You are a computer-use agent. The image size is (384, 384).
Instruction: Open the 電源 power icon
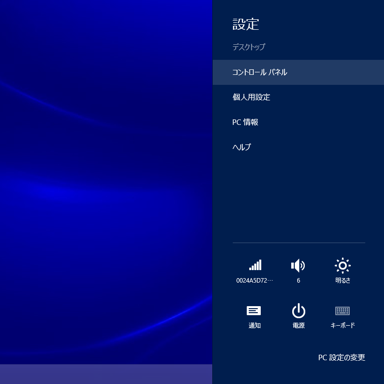pos(298,311)
